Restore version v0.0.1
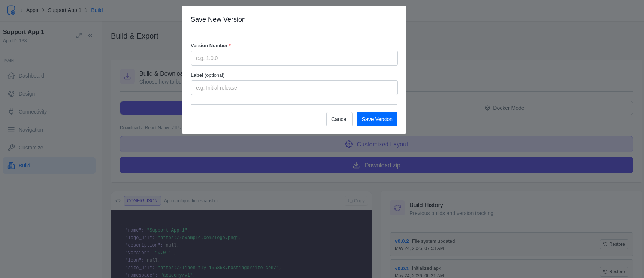 (x=614, y=272)
